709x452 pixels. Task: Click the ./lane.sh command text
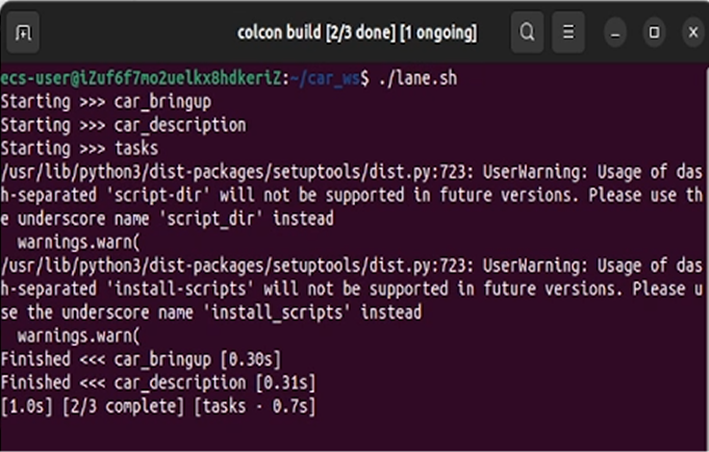pyautogui.click(x=418, y=78)
